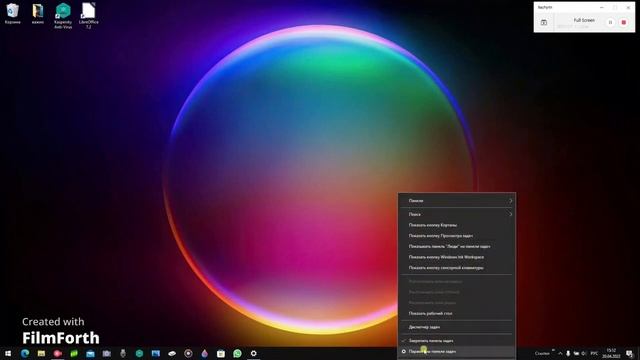Open the 'Поиск' context menu entry
The image size is (640, 360).
[x=456, y=214]
